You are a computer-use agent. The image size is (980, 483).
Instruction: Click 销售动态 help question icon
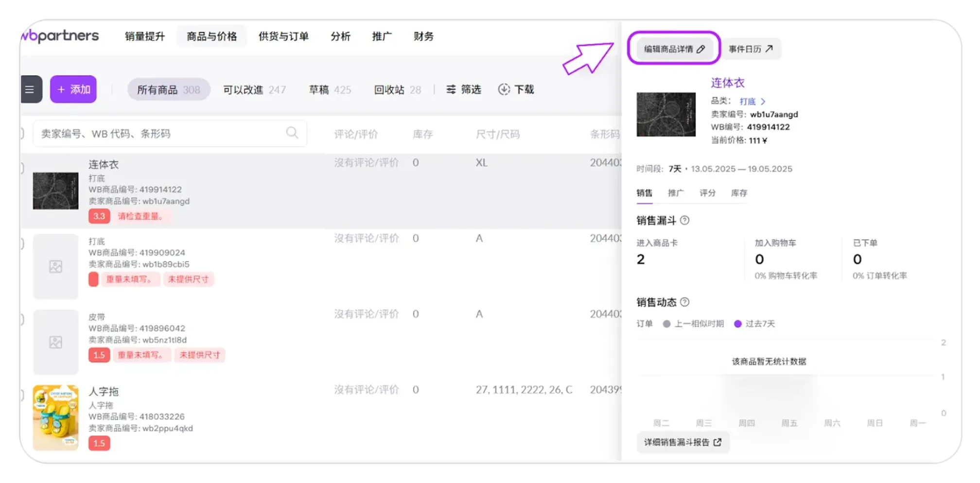[x=684, y=302]
